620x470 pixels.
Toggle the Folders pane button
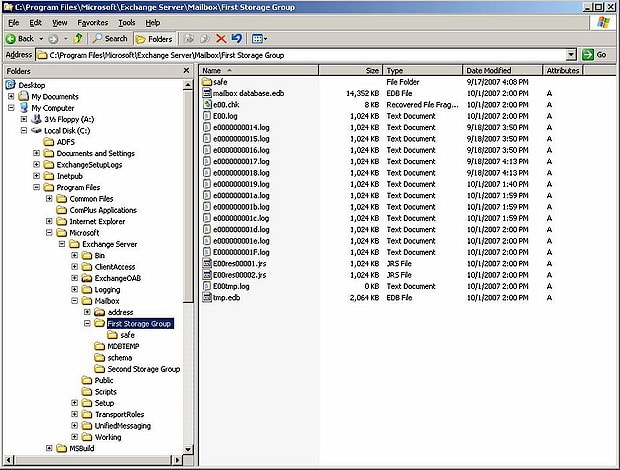pyautogui.click(x=154, y=39)
